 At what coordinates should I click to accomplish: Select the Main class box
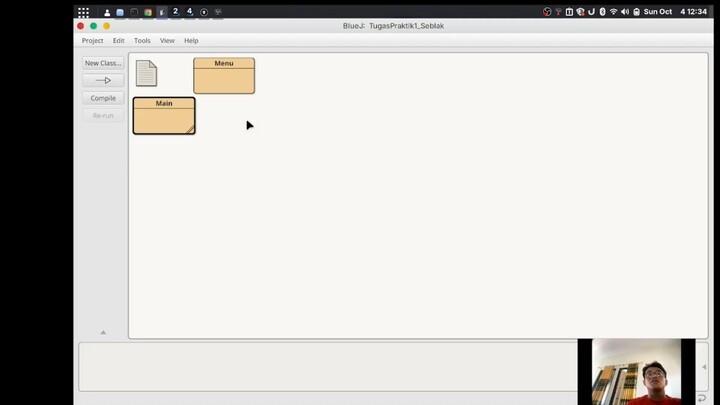164,116
